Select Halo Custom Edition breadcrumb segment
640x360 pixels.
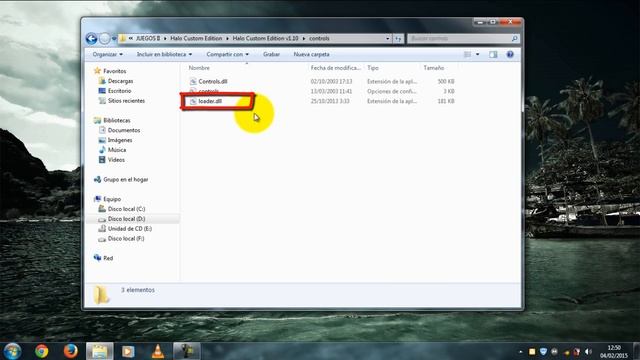(196, 38)
